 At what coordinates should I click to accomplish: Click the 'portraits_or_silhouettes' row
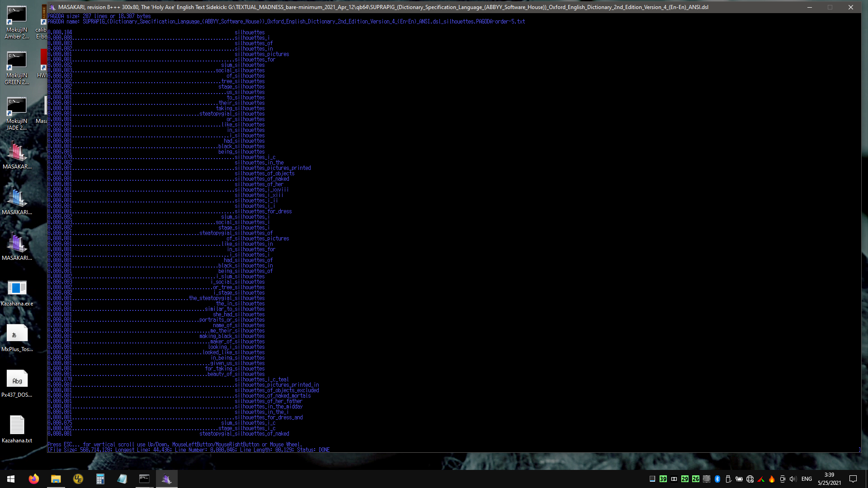[x=156, y=319]
